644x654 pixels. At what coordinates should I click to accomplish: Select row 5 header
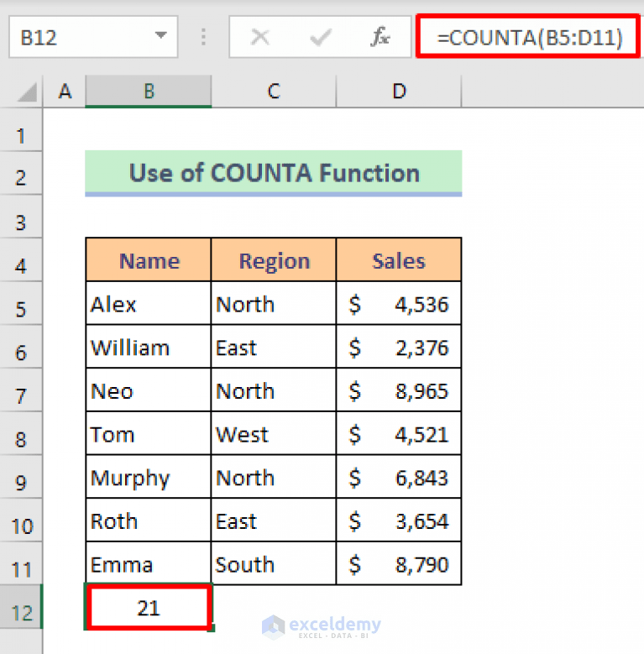[x=21, y=304]
